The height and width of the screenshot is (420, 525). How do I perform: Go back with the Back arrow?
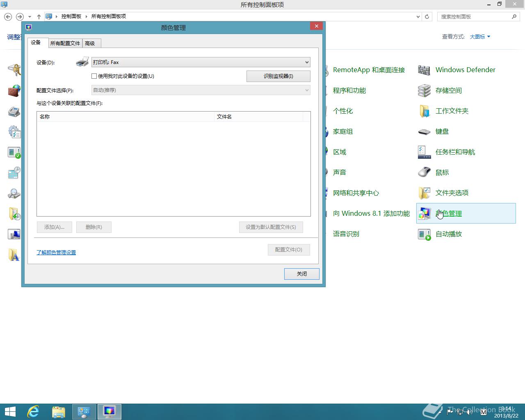(x=8, y=16)
